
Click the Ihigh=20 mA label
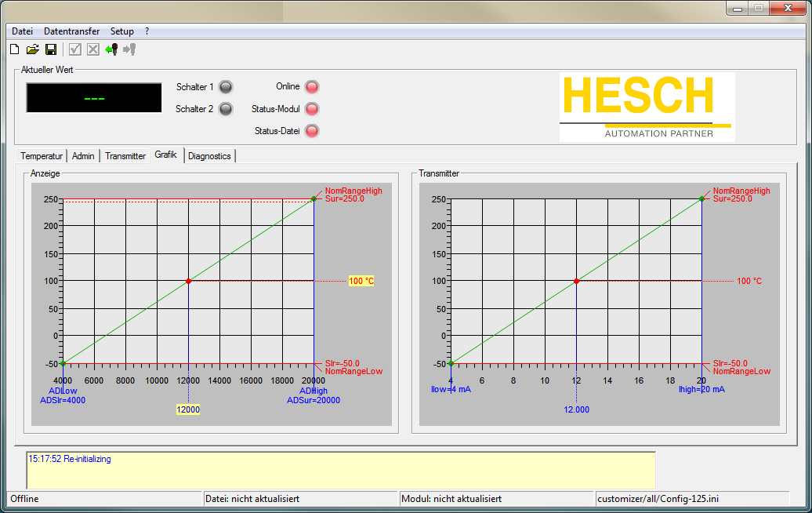click(701, 389)
